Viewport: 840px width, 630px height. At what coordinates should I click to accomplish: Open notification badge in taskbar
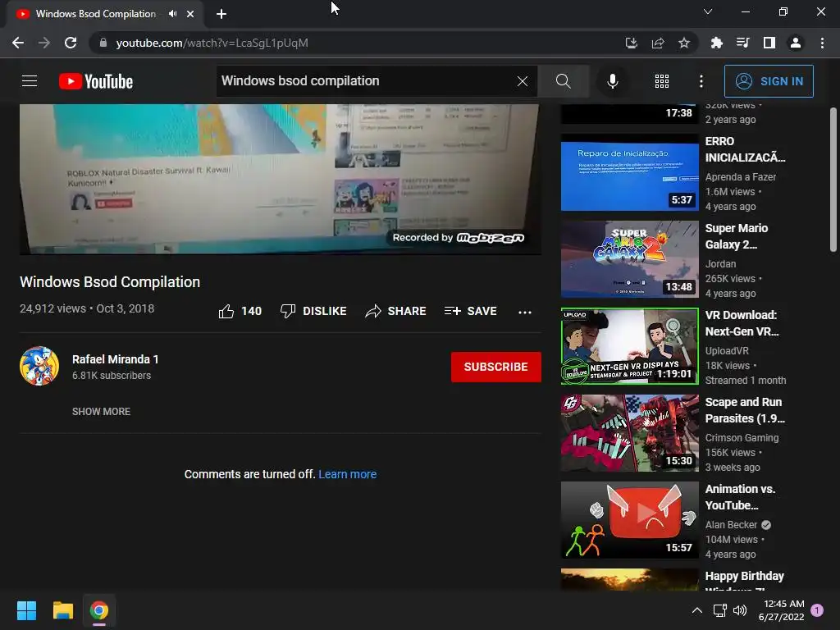point(817,610)
